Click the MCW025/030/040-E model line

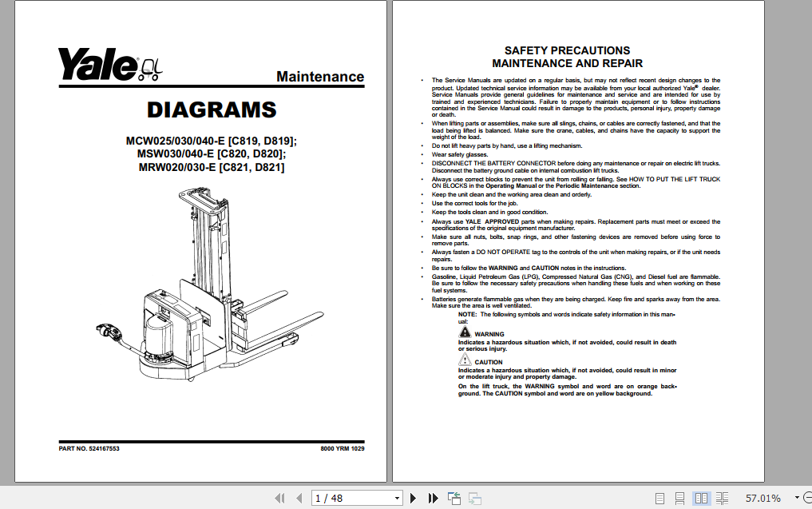tap(212, 141)
